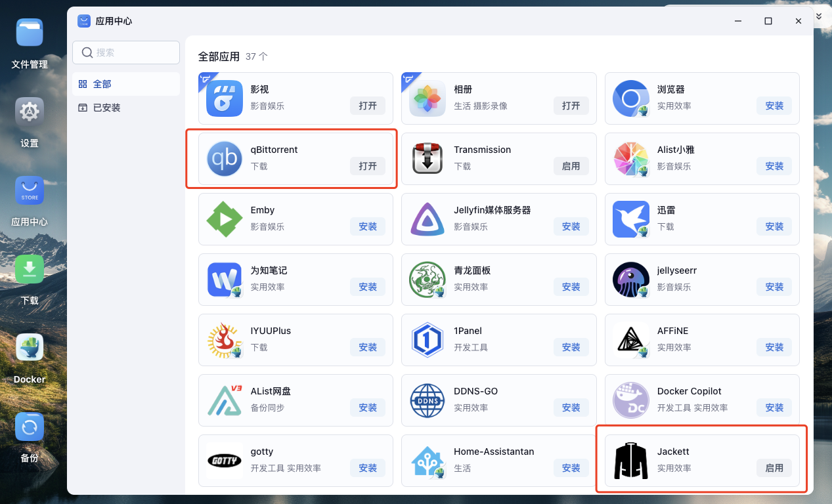Click 安装 button for IYUUPlus
Screen dimensions: 832x504
[x=368, y=347]
